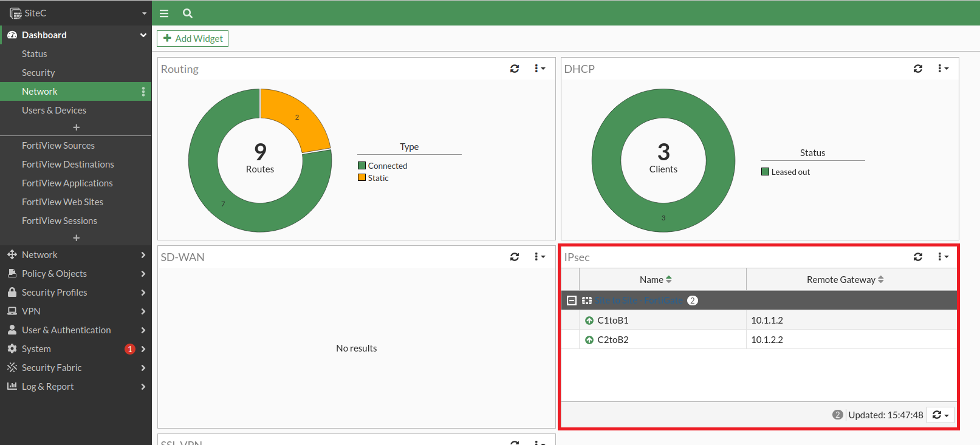This screenshot has height=445, width=980.
Task: Select the C1toB1 tunnel name
Action: point(613,321)
